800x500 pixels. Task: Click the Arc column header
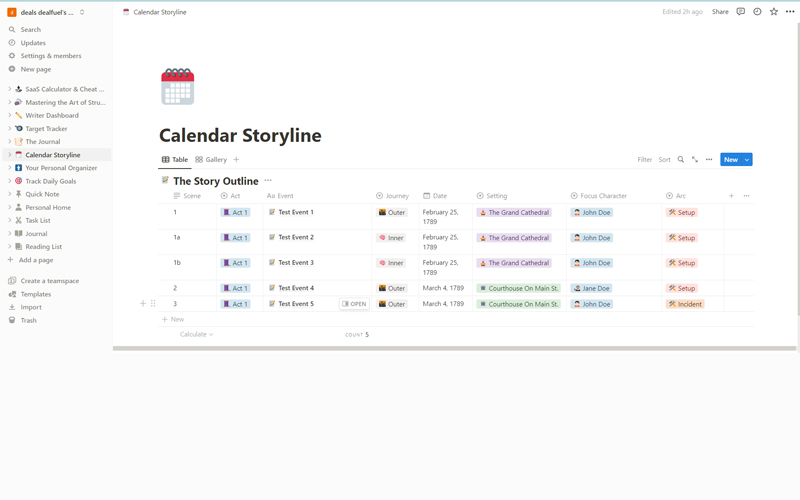pos(676,196)
